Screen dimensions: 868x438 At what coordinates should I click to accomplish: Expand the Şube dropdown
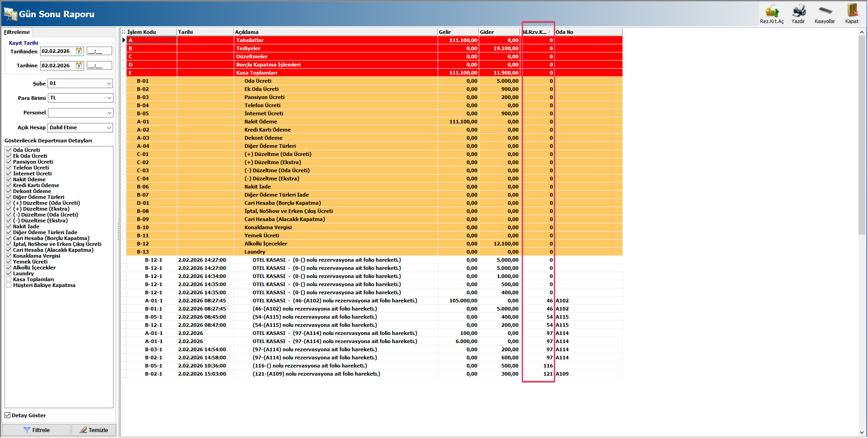coord(109,84)
